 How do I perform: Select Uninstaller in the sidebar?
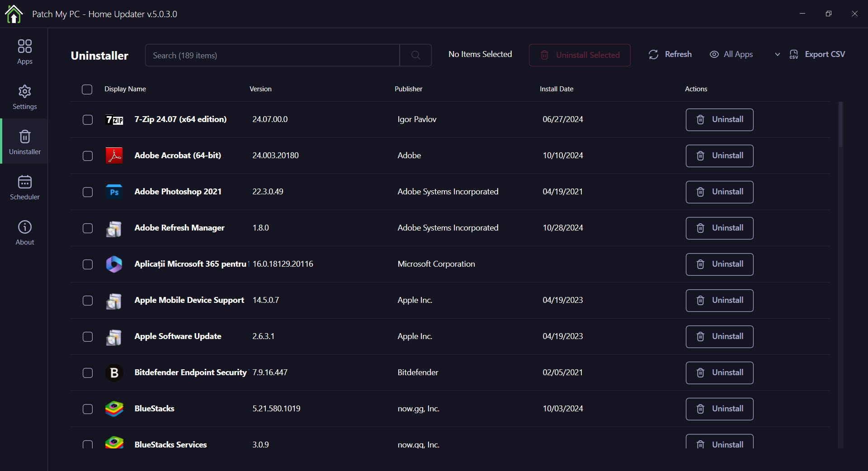[24, 142]
